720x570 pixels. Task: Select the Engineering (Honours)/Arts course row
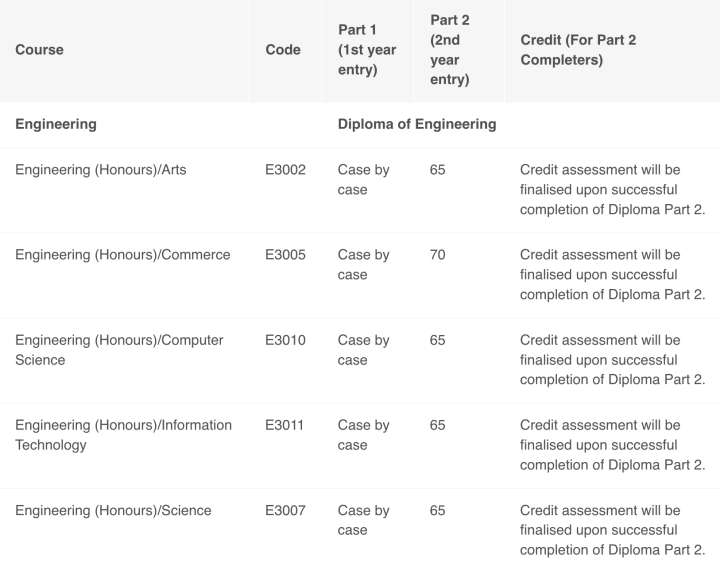tap(360, 190)
